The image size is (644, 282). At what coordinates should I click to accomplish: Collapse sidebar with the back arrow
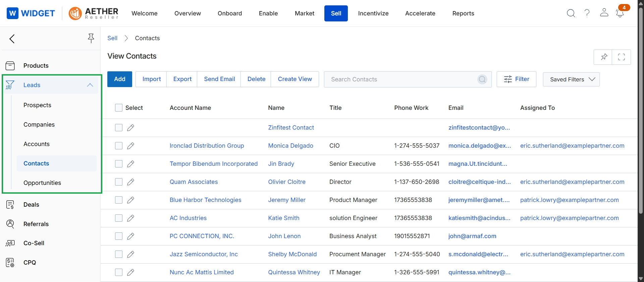coord(12,39)
